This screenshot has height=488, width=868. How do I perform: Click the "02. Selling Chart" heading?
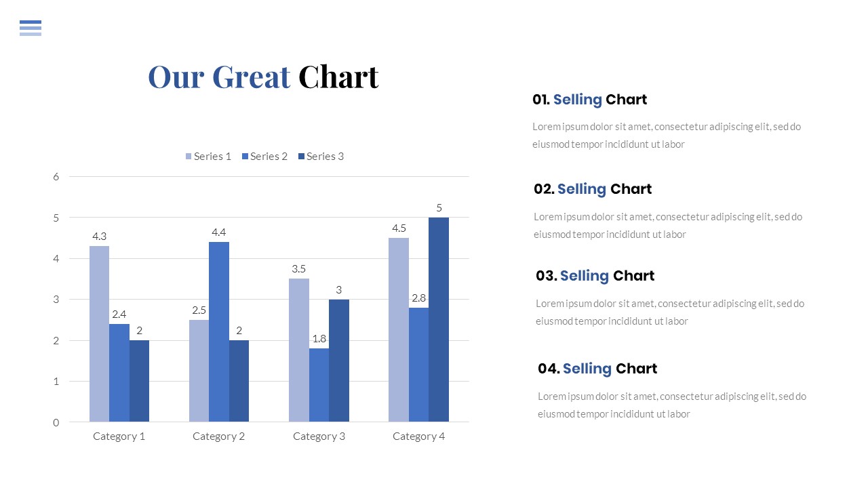coord(592,189)
